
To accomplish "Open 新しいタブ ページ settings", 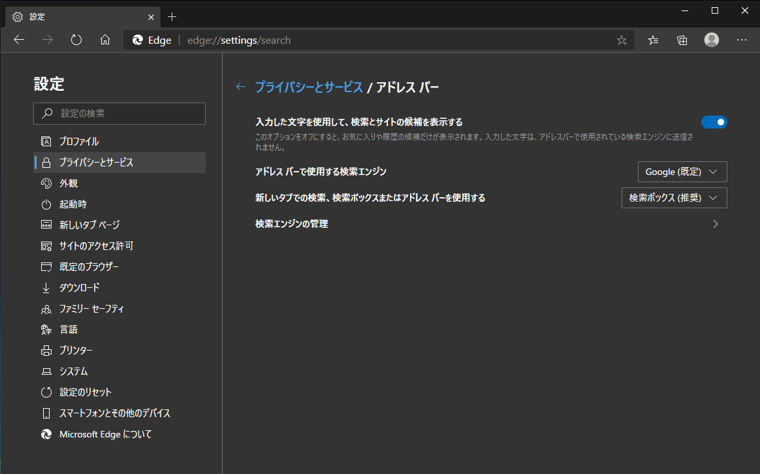I will coord(119,225).
